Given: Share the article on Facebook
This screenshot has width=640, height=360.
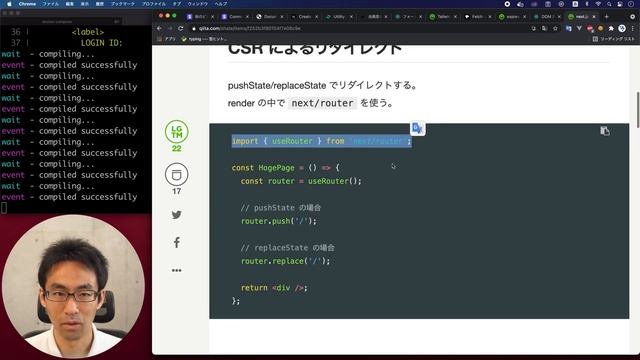Looking at the screenshot, I should [176, 242].
